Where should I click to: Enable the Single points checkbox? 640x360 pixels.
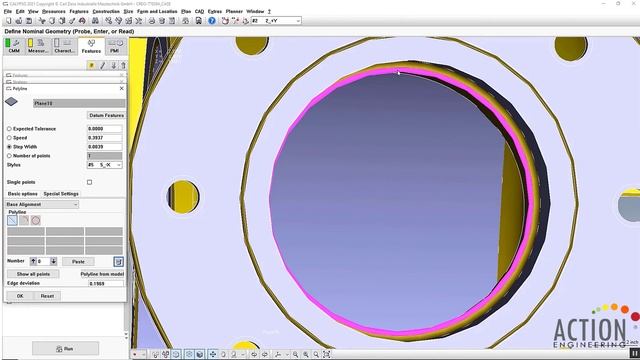[89, 182]
